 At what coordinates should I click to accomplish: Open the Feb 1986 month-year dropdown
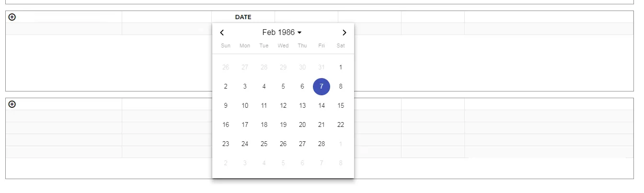click(282, 33)
